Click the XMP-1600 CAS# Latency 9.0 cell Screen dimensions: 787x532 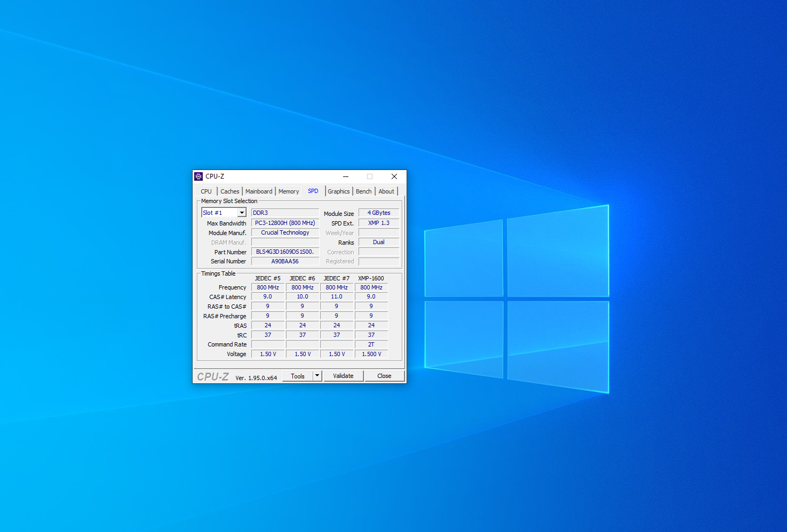click(x=371, y=296)
